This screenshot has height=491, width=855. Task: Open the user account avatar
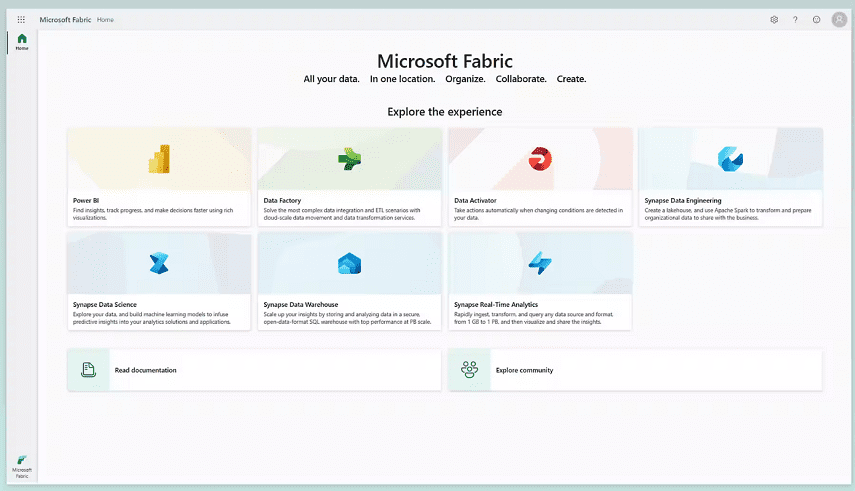(x=839, y=20)
